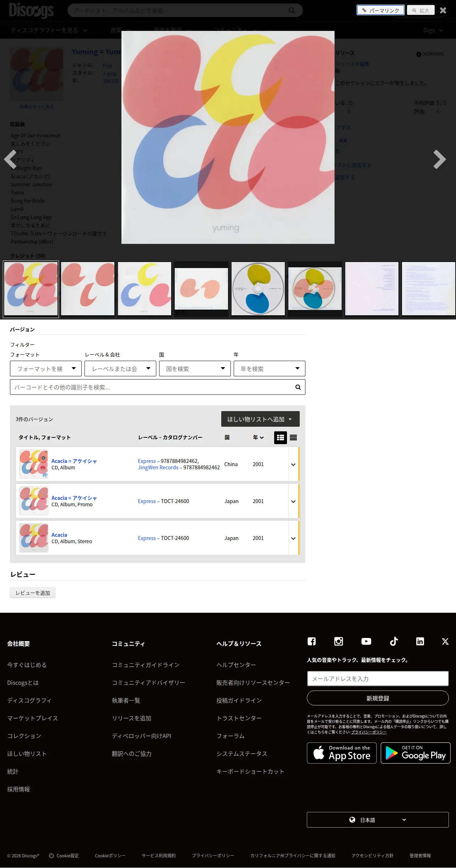Viewport: 456px width, 868px height.
Task: Open Discogs Instagram icon
Action: click(x=338, y=641)
